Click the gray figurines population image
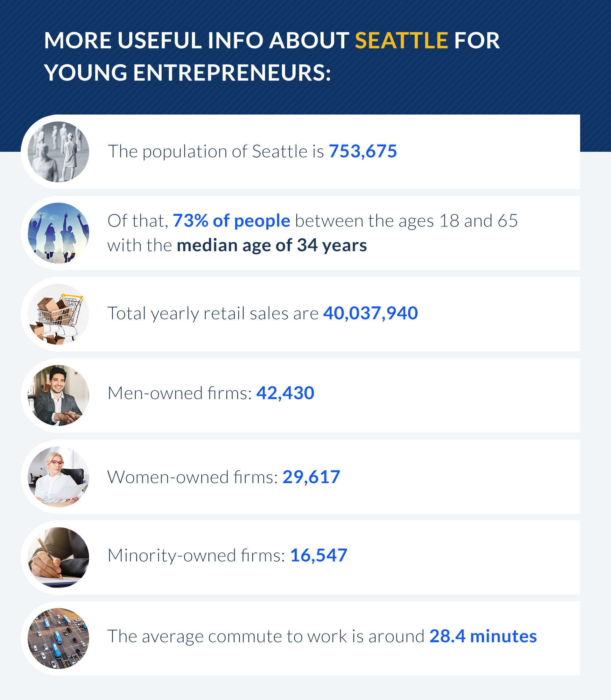This screenshot has width=611, height=700. (58, 152)
